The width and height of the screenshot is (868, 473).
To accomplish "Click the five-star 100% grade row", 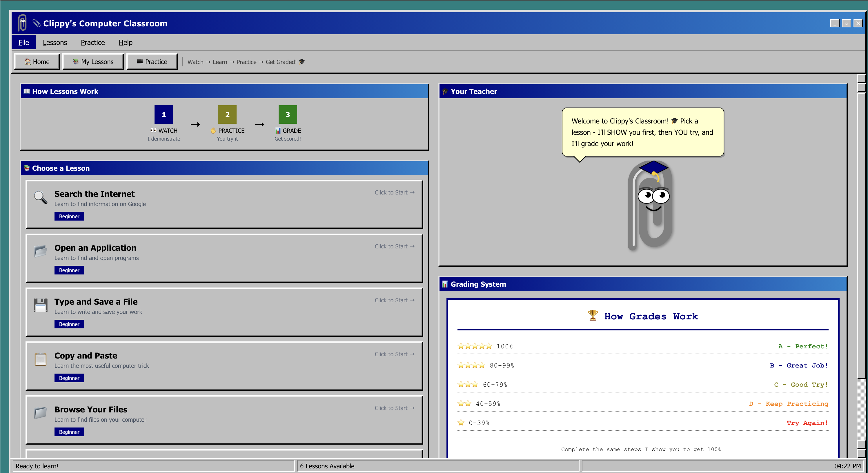I will click(x=642, y=346).
